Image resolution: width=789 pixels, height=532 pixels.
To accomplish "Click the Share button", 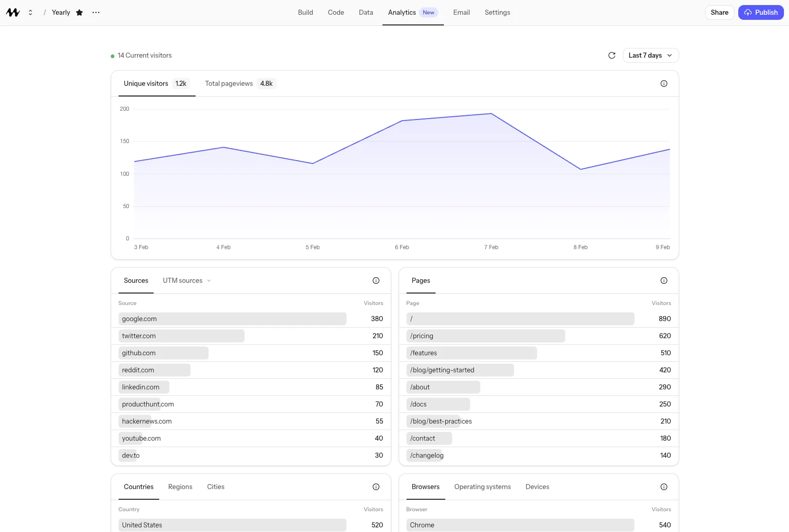I will pos(719,12).
